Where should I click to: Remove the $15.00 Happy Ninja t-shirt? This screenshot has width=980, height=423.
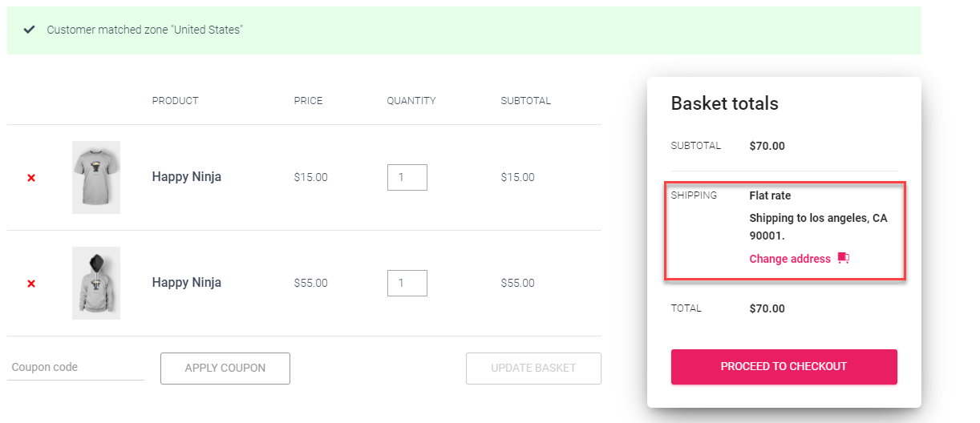pos(31,178)
